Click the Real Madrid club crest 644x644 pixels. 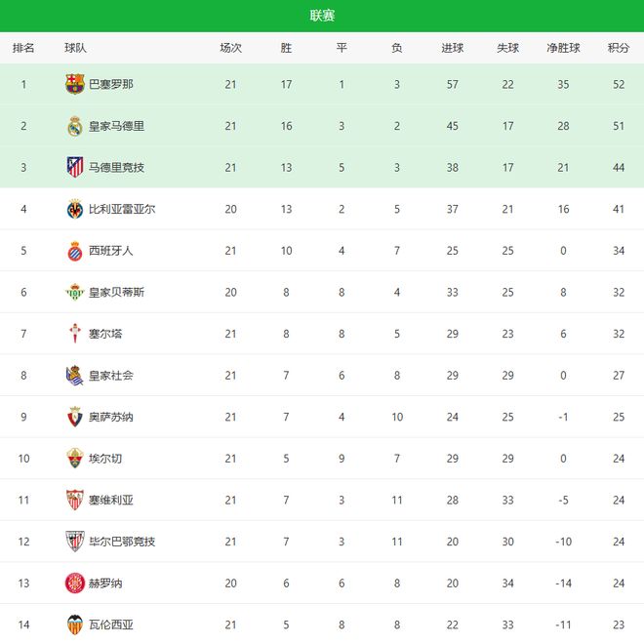(75, 126)
